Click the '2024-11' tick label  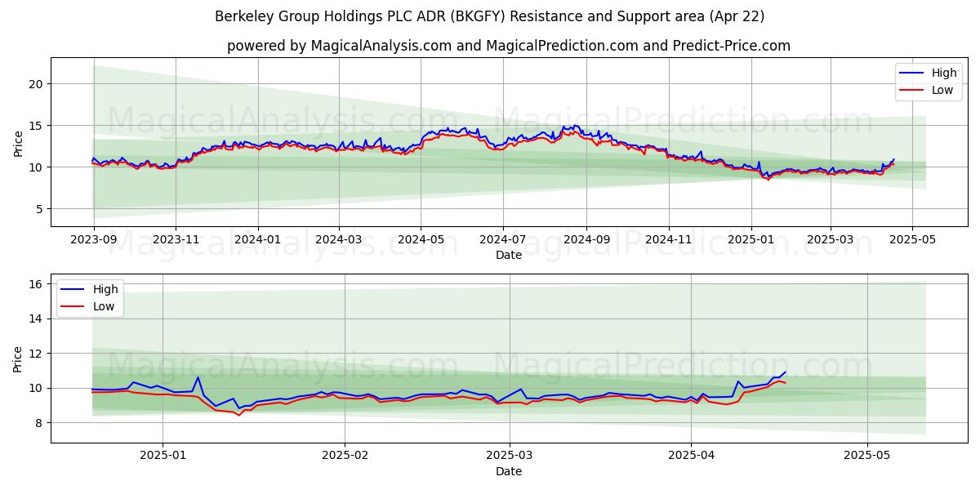(669, 239)
